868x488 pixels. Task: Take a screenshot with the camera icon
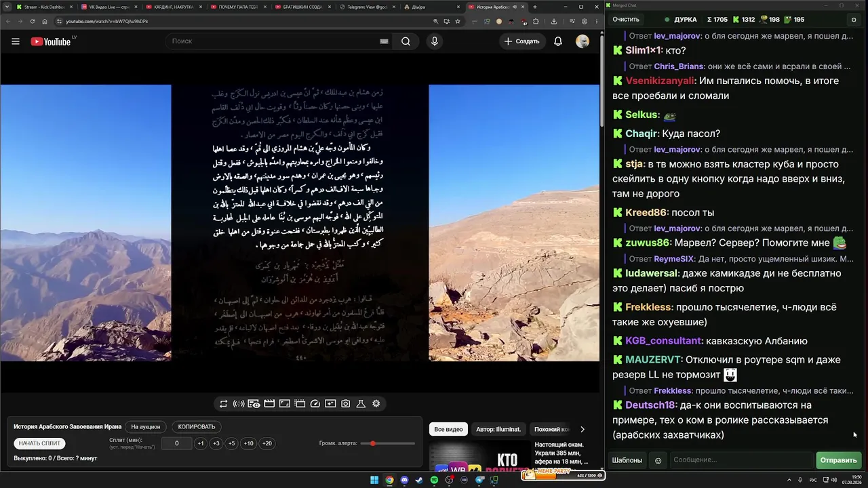(346, 404)
